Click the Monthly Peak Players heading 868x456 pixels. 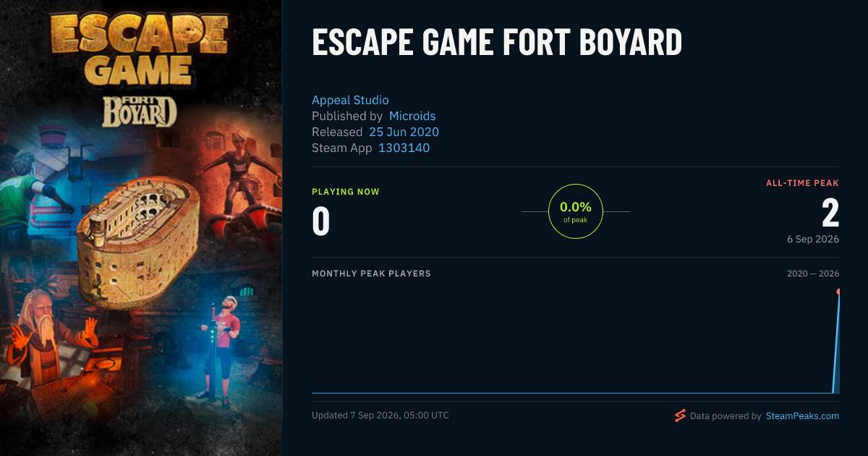[x=371, y=274]
